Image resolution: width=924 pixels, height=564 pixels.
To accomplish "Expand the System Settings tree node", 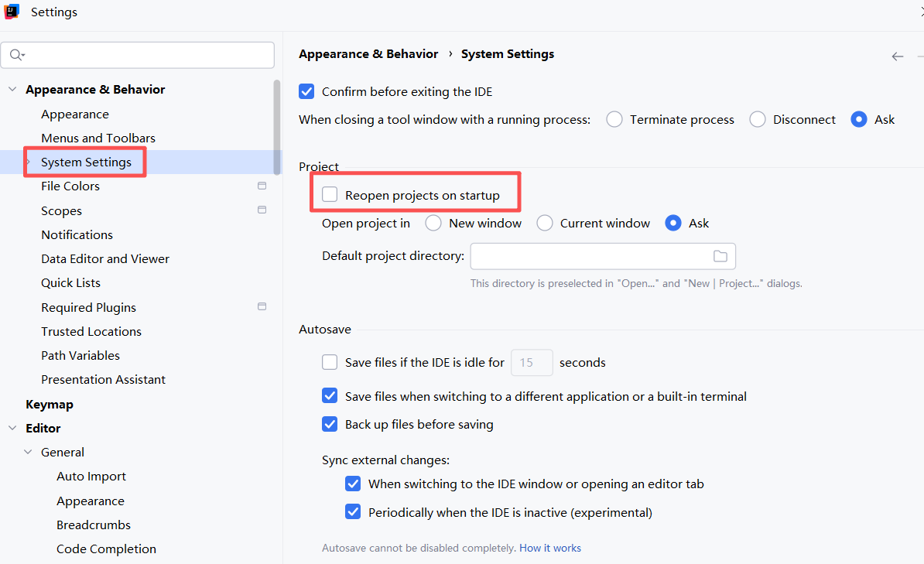I will point(28,162).
